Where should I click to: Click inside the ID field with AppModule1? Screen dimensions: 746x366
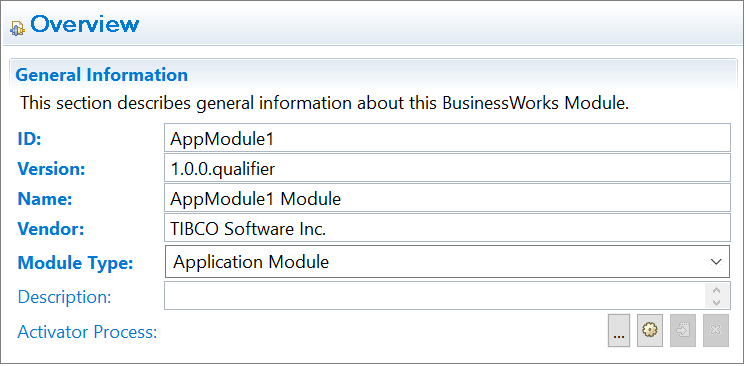tap(447, 138)
